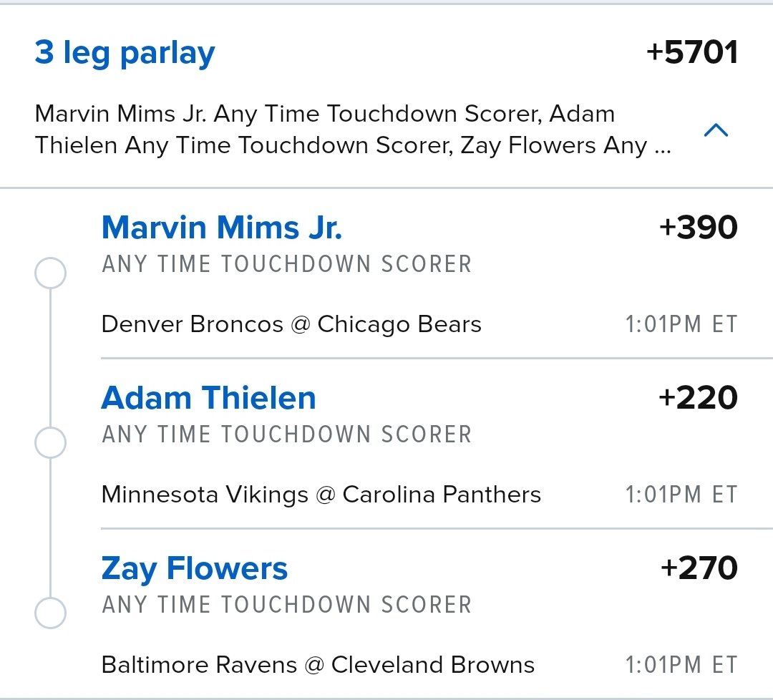Click Any Time Touchdown Scorer under Flowers
The height and width of the screenshot is (700, 773).
[x=286, y=604]
